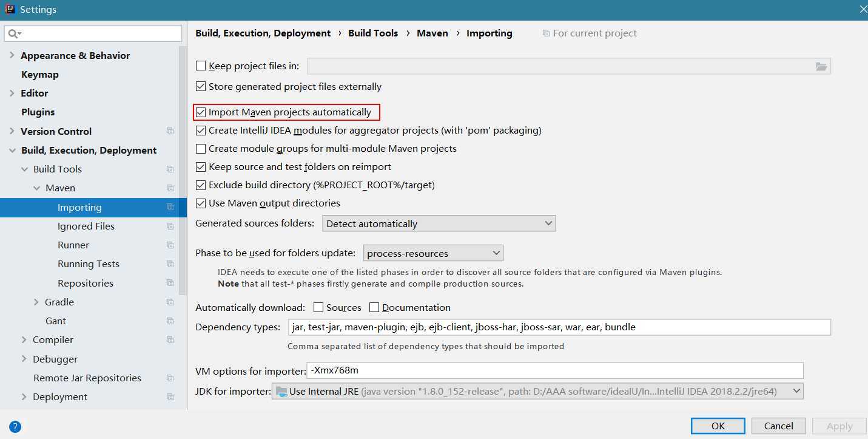
Task: Expand Debugger tree node
Action: (x=24, y=359)
